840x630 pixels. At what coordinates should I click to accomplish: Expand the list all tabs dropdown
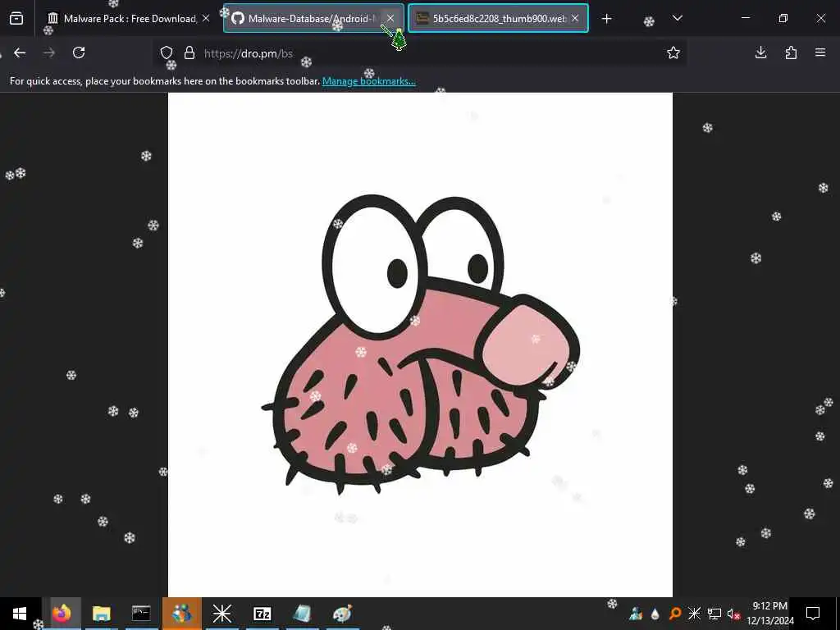[677, 19]
